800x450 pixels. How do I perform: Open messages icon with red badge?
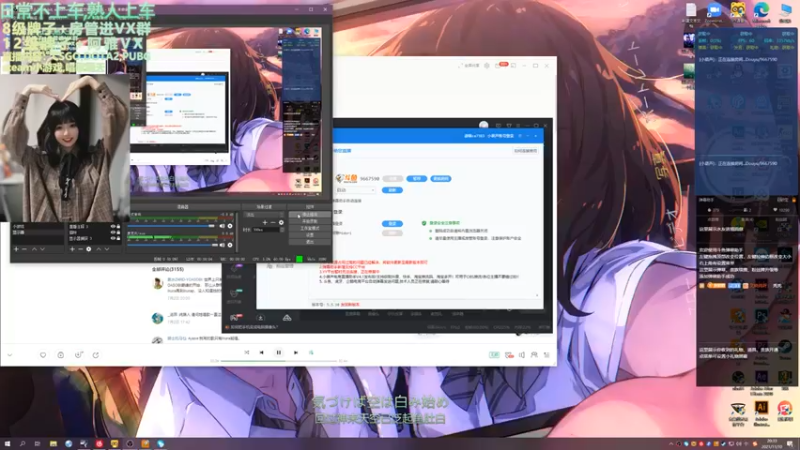[x=500, y=65]
